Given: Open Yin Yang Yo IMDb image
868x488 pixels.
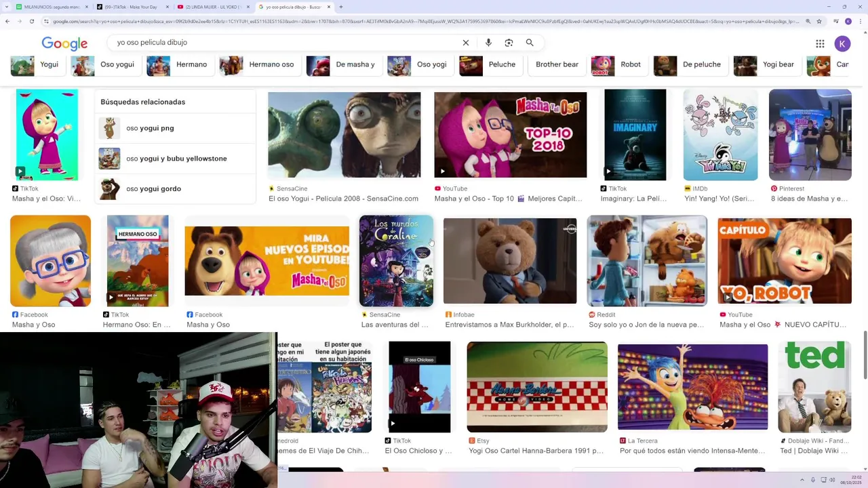Looking at the screenshot, I should pos(720,134).
